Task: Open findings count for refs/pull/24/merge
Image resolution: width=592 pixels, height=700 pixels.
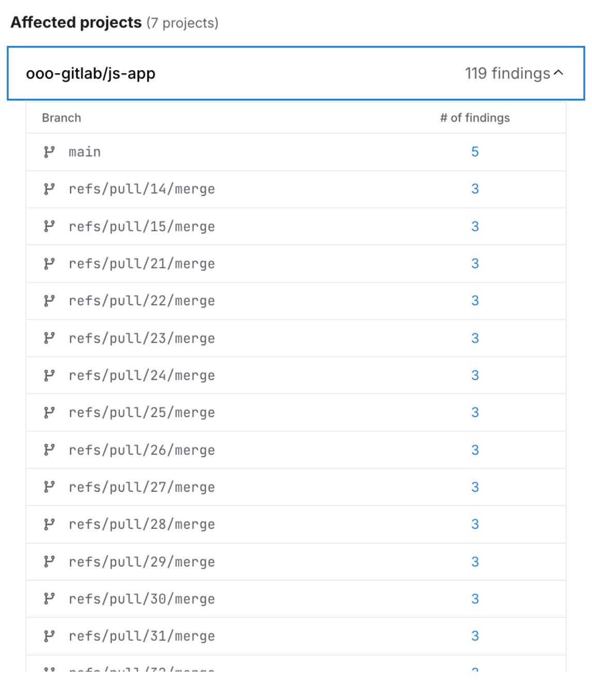Action: tap(475, 375)
